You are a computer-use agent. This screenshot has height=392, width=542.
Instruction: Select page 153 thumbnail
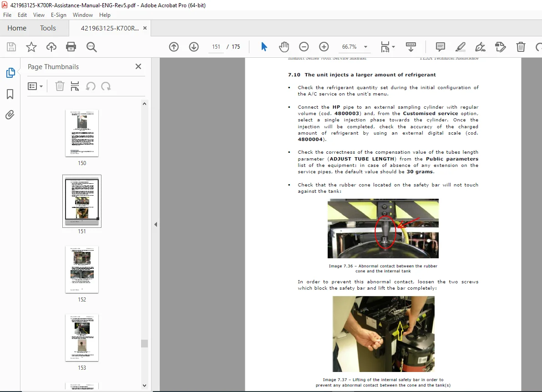coord(82,338)
